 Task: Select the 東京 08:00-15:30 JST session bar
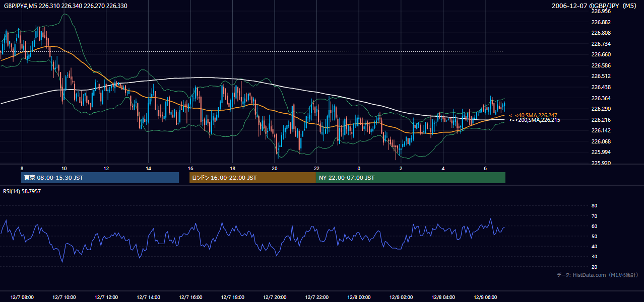[x=100, y=178]
